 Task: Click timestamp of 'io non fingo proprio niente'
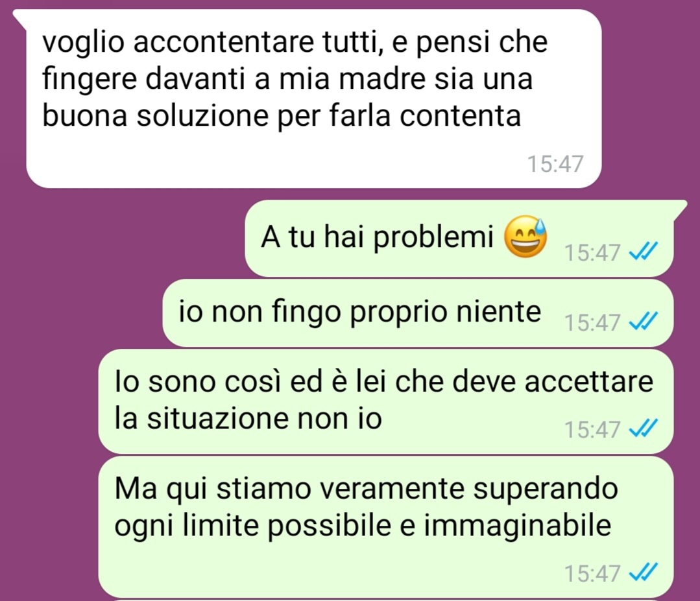[x=592, y=323]
